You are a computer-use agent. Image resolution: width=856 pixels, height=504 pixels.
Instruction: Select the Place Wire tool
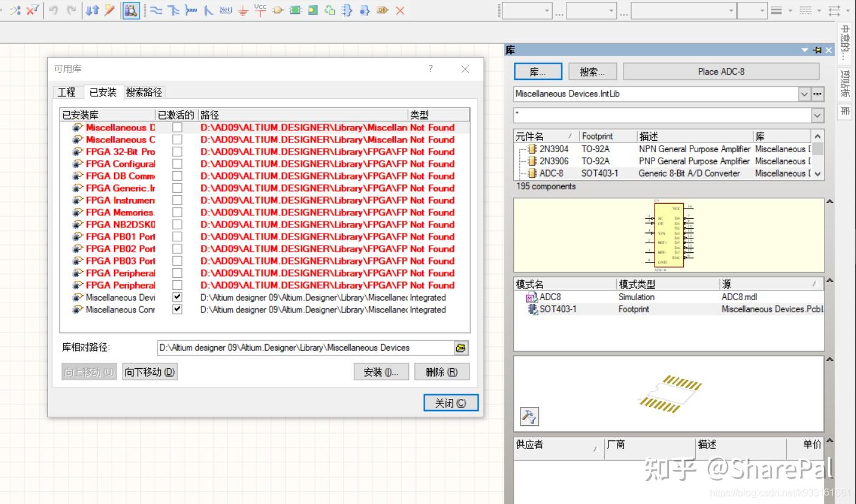157,10
